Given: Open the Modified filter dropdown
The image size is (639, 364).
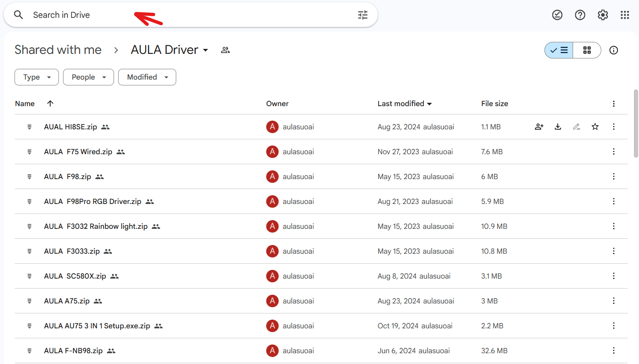Looking at the screenshot, I should (x=147, y=77).
